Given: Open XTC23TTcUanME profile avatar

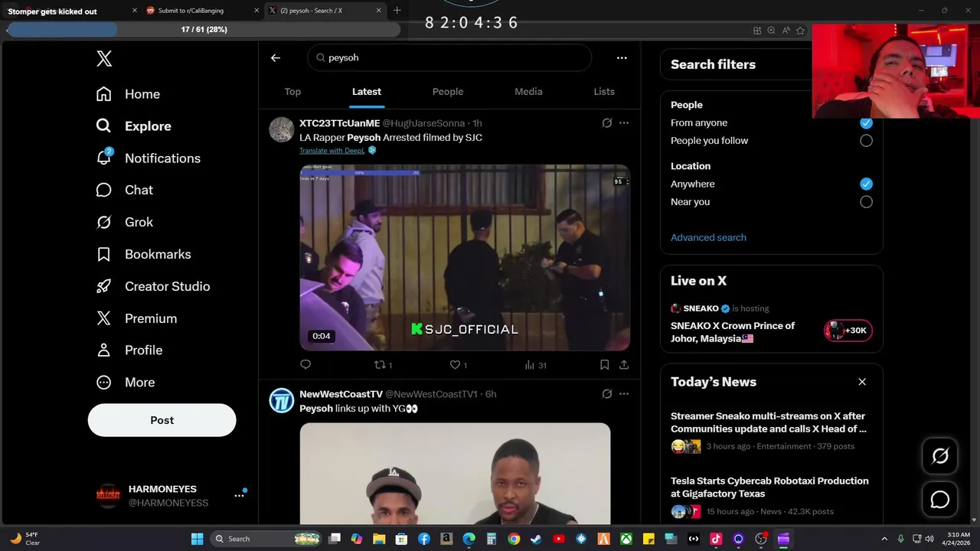Looking at the screenshot, I should [x=282, y=129].
